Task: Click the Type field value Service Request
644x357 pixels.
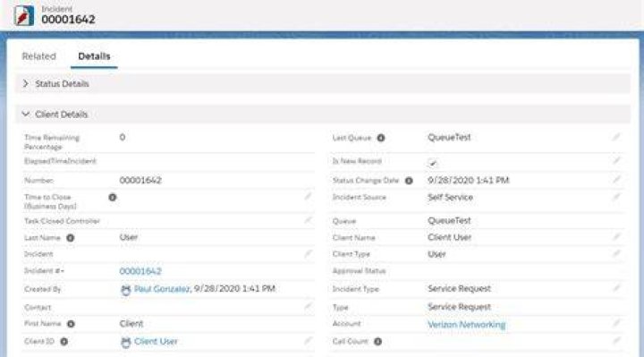Action: (x=459, y=307)
